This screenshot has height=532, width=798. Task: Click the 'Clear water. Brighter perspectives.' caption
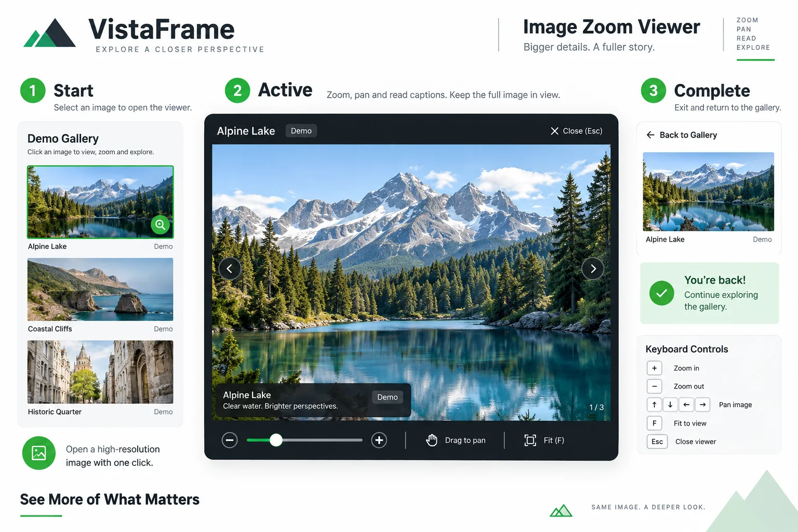(x=281, y=406)
